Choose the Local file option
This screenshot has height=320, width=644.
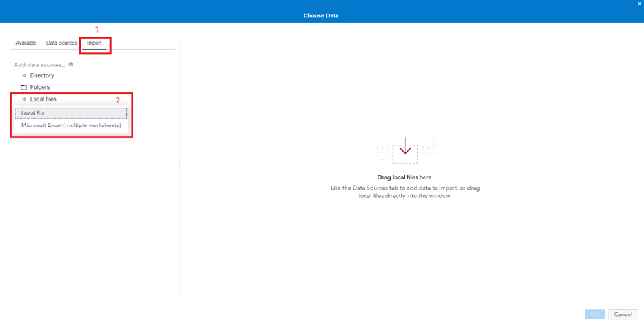point(71,113)
